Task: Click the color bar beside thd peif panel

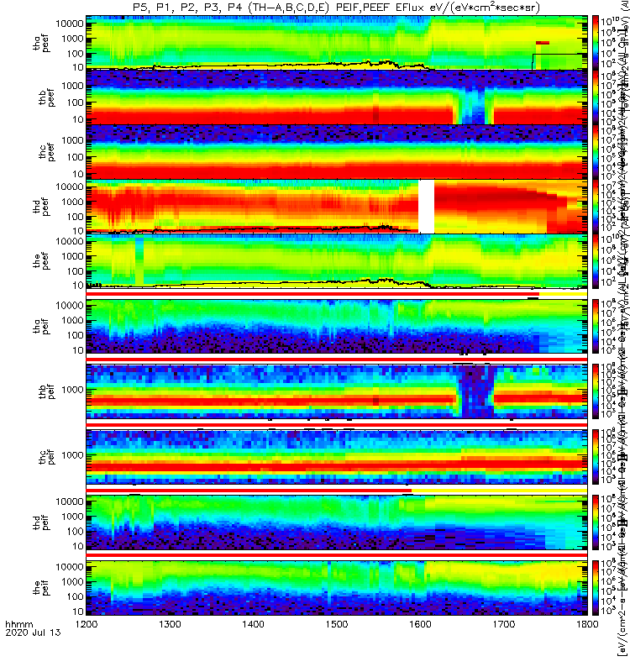Action: [596, 522]
